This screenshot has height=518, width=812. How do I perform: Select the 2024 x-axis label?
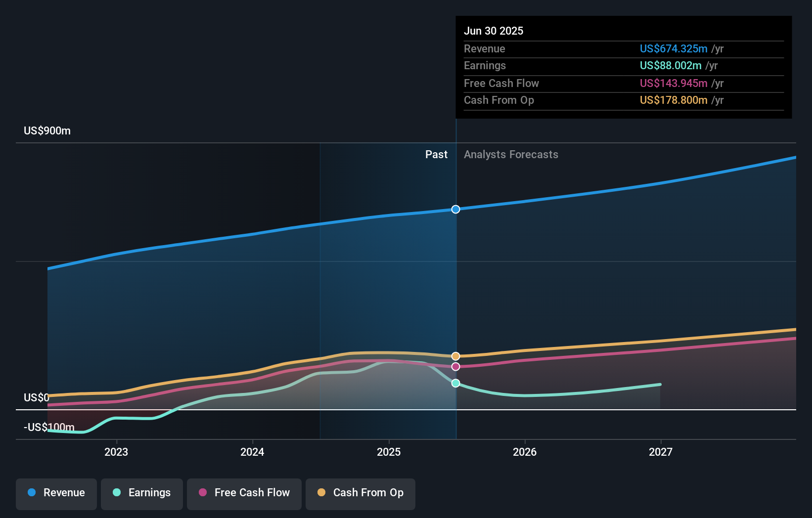(x=252, y=452)
